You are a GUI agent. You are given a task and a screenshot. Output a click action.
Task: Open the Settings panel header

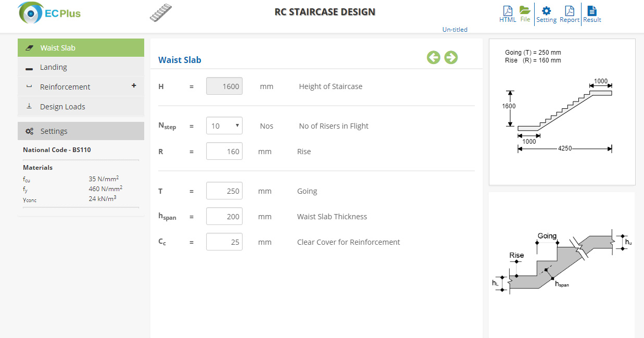[81, 131]
